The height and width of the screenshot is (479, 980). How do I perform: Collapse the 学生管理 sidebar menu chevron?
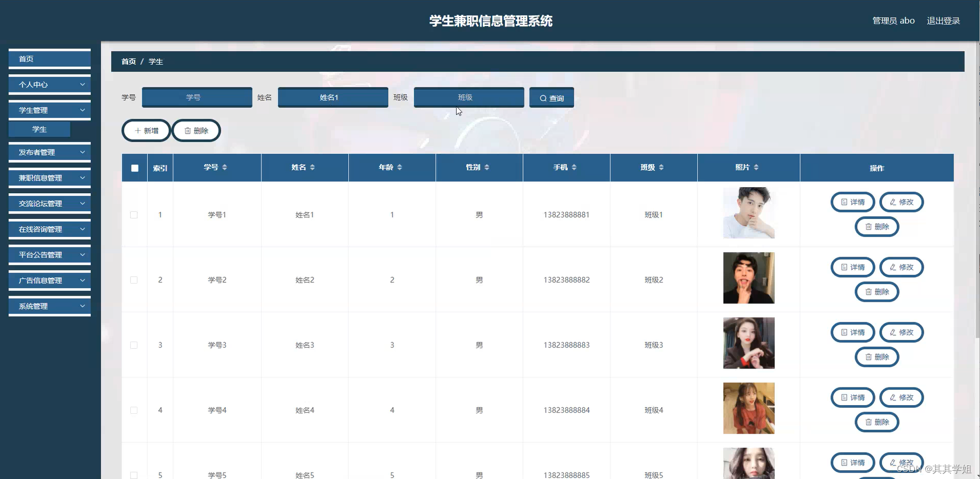point(83,110)
